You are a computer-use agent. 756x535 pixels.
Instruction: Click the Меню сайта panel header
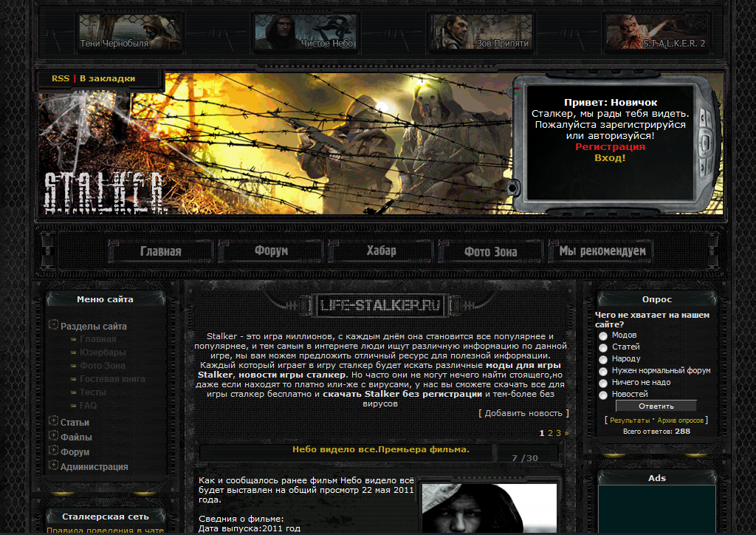coord(105,299)
